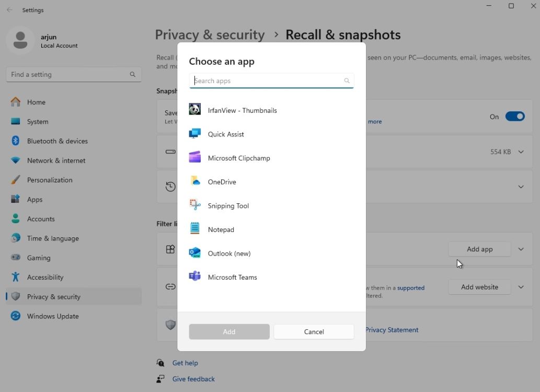Click the Microsoft Teams icon

click(194, 276)
